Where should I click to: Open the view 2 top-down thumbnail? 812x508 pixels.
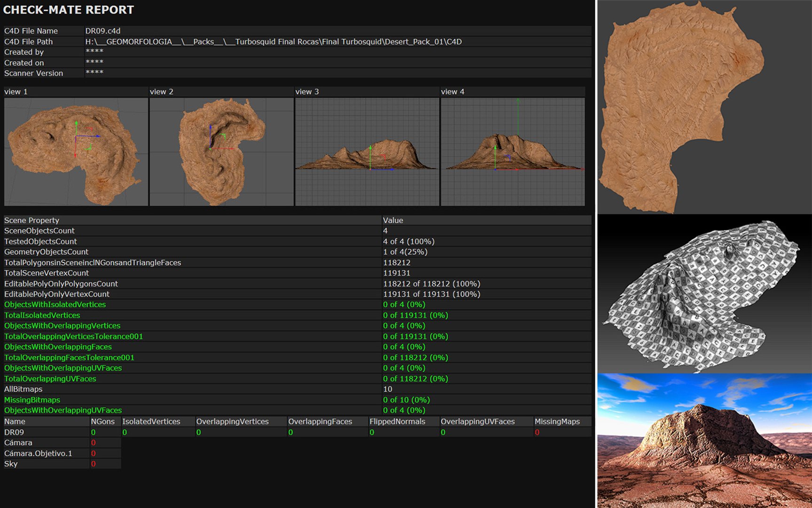point(221,152)
